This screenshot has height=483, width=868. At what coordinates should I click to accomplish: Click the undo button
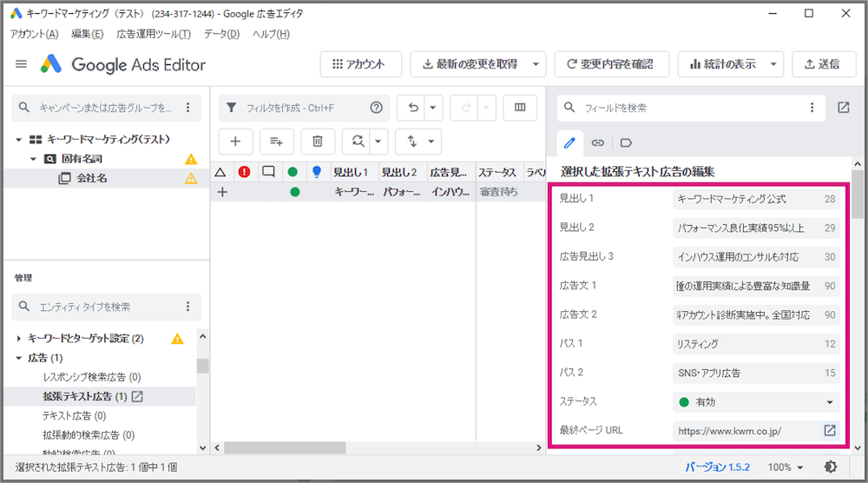point(412,108)
